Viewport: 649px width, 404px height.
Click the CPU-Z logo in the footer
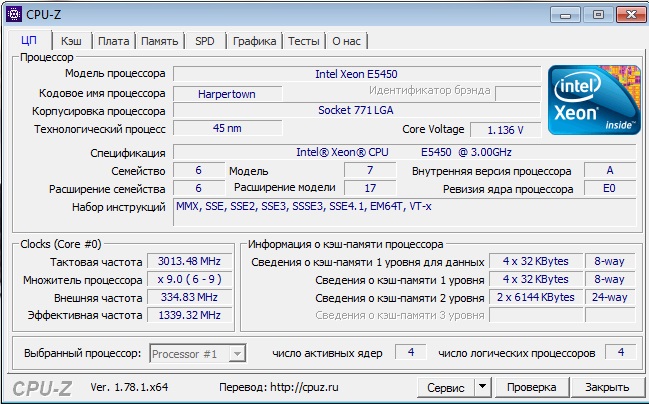tap(42, 388)
